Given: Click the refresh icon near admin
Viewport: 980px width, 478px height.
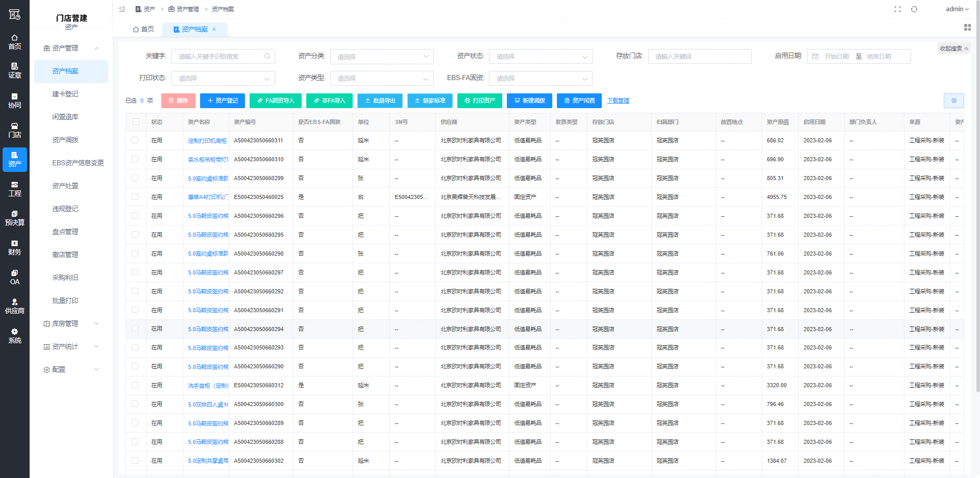Looking at the screenshot, I should pyautogui.click(x=914, y=9).
